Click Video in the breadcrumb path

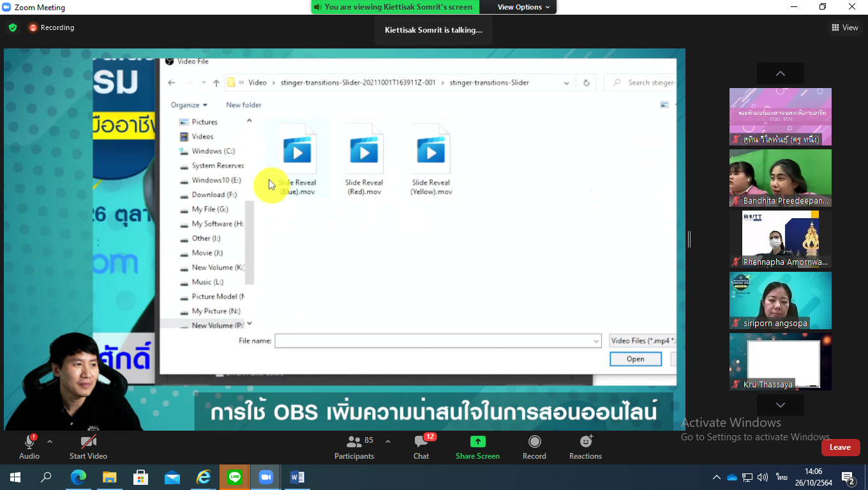(x=257, y=82)
